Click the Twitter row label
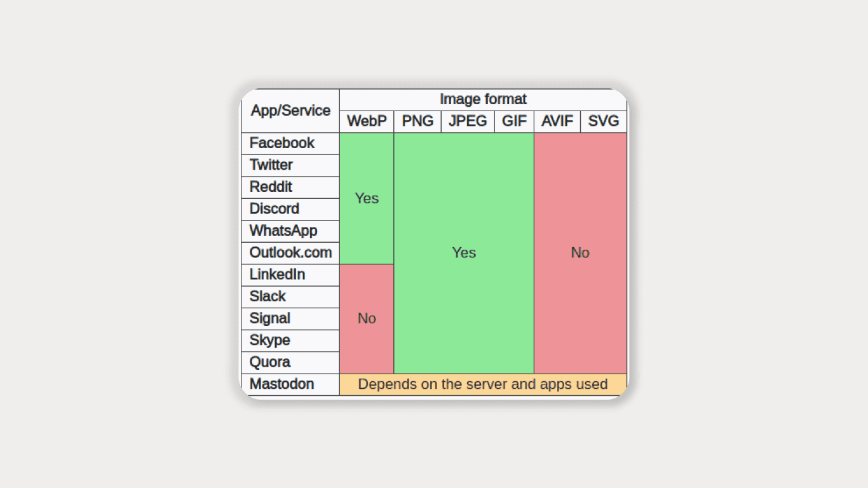 [290, 165]
